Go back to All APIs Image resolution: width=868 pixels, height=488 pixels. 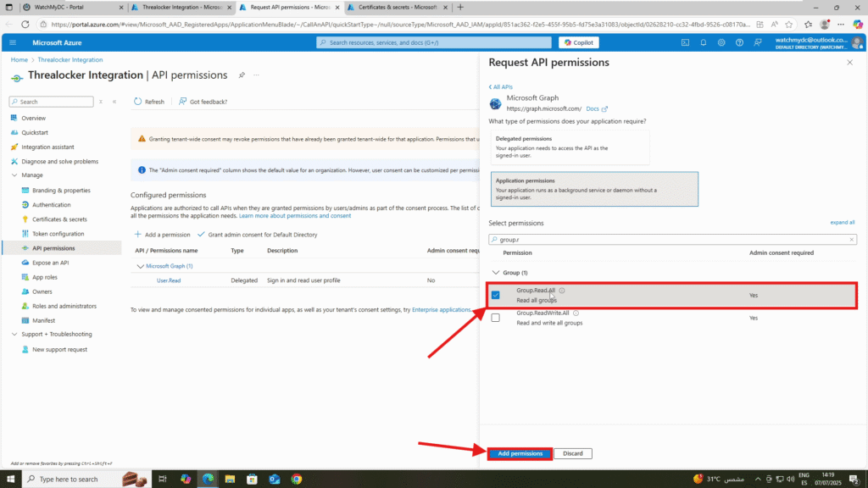pos(500,87)
